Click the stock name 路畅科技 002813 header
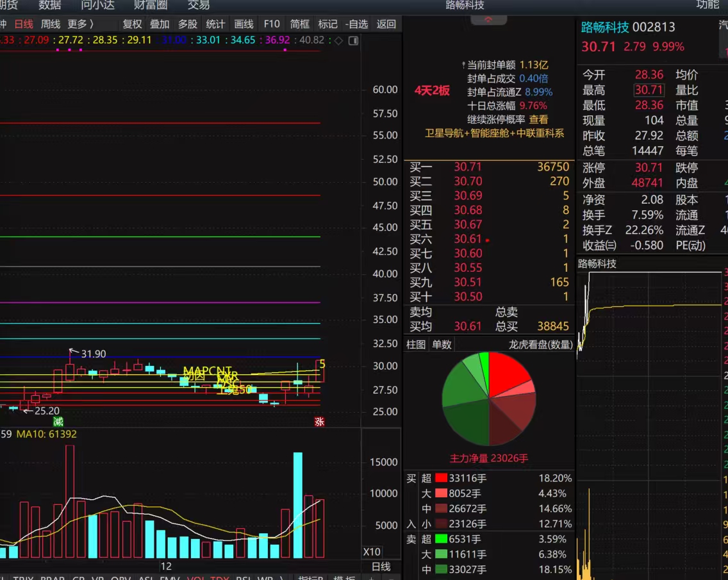The image size is (728, 580). pyautogui.click(x=628, y=27)
